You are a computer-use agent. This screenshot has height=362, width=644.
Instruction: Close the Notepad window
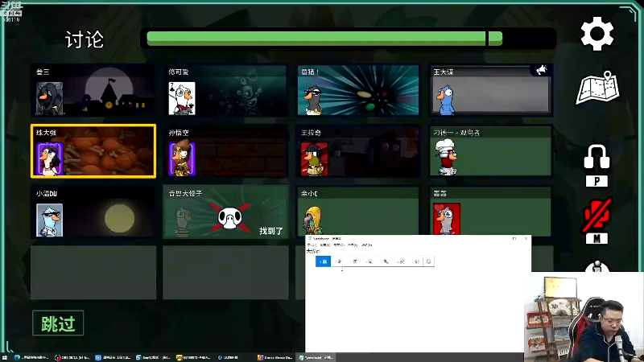(526, 238)
